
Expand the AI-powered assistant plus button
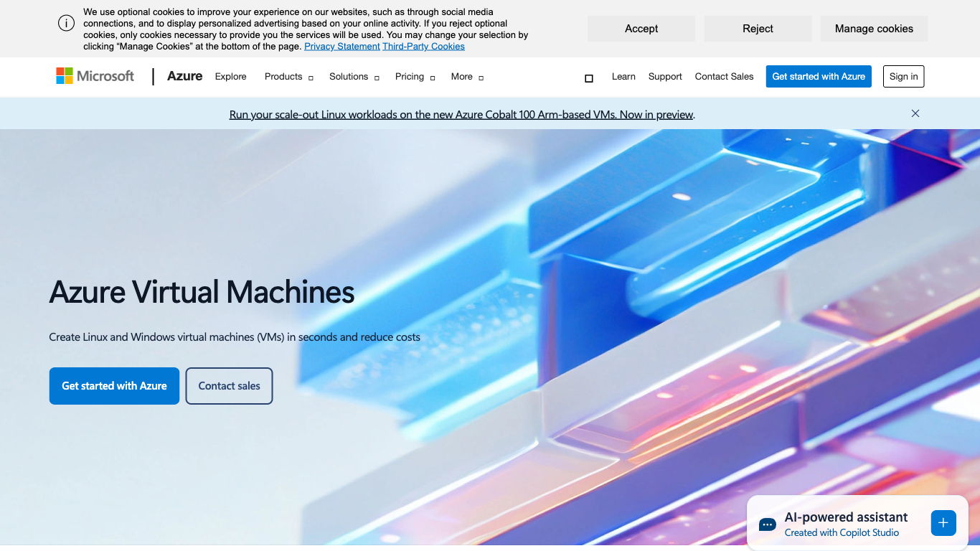(943, 523)
